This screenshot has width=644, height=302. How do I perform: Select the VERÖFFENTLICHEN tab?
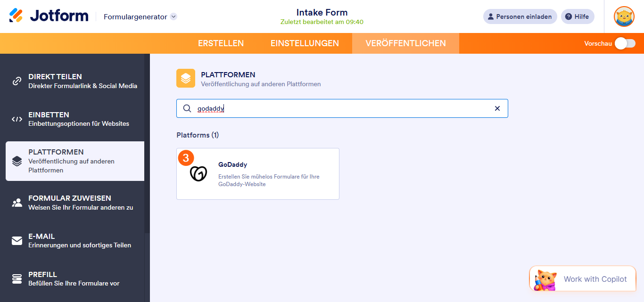405,43
